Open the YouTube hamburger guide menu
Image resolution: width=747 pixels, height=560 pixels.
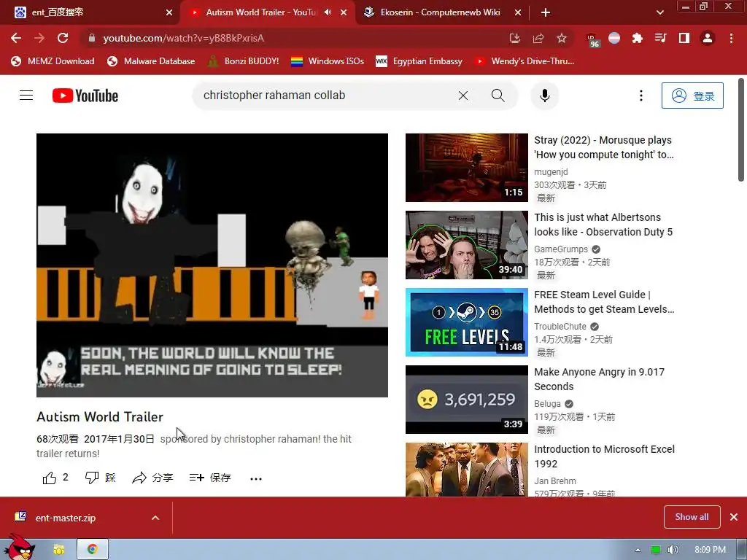[26, 96]
